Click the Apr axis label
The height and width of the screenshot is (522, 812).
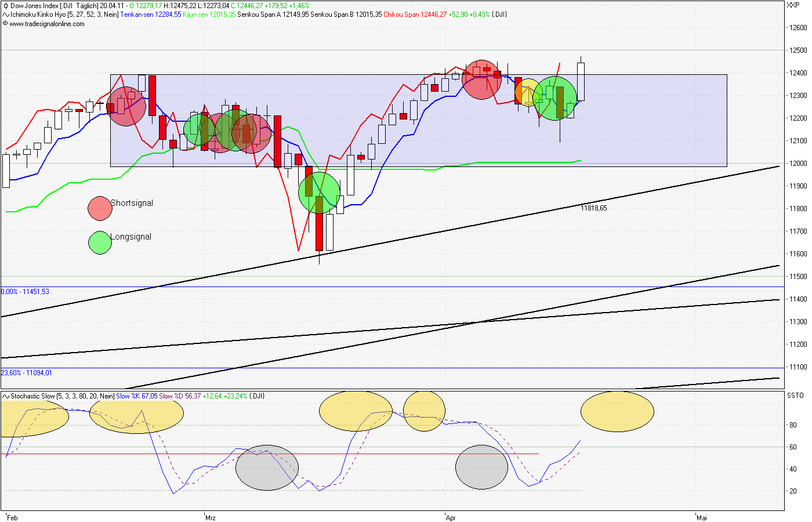coord(450,517)
